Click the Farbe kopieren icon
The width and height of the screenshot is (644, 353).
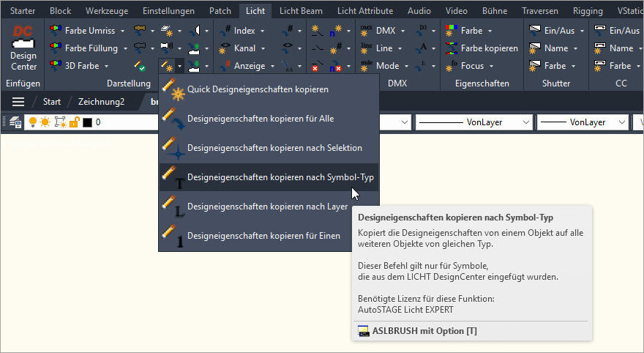[452, 48]
